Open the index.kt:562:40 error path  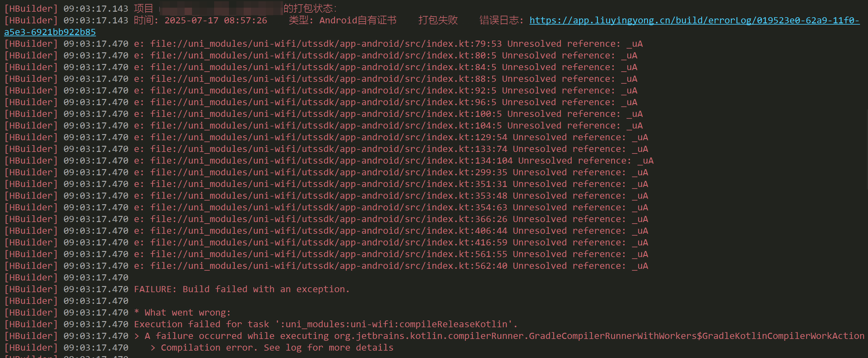(x=328, y=266)
